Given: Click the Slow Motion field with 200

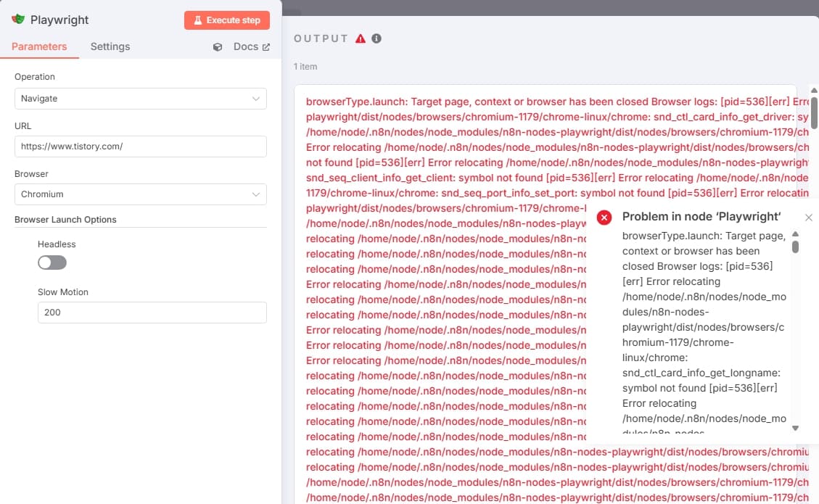Looking at the screenshot, I should click(152, 313).
